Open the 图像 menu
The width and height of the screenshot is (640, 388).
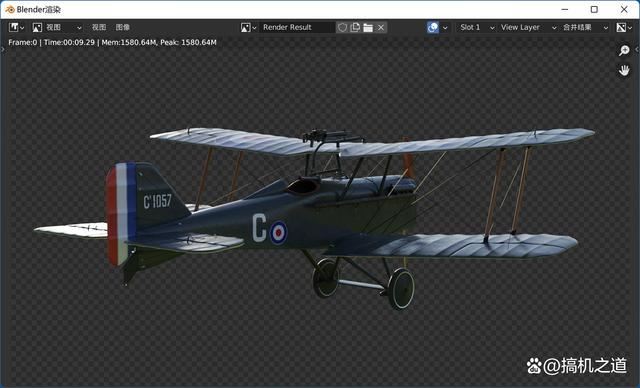(122, 27)
